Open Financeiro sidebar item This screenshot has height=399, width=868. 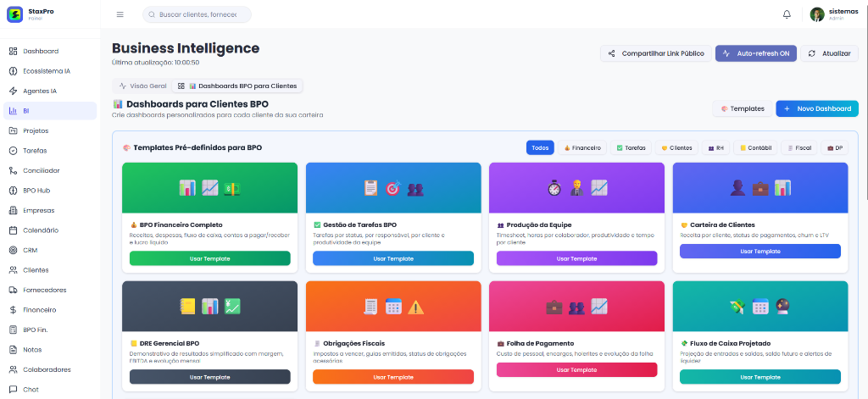click(x=50, y=310)
